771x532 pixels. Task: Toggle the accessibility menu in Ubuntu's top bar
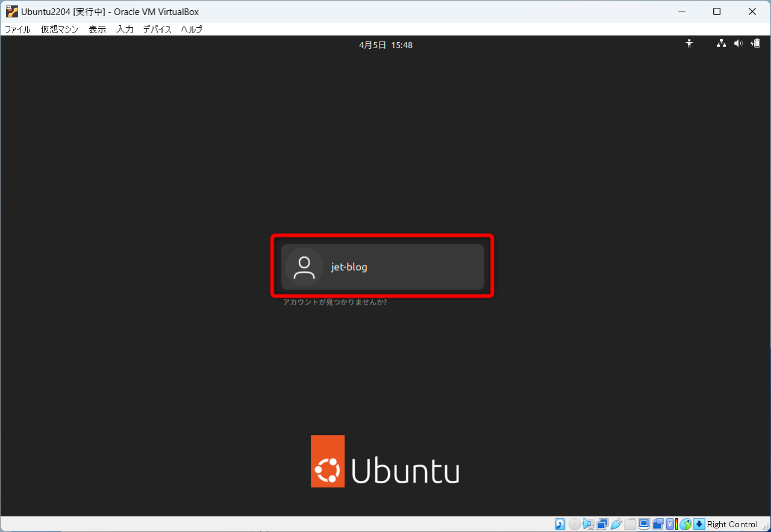tap(689, 44)
